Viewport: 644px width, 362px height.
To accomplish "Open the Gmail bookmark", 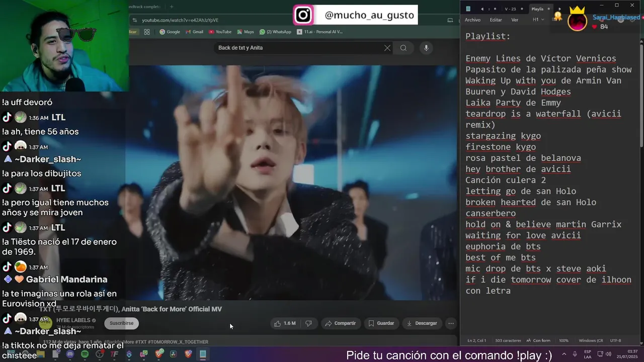I will click(x=194, y=32).
